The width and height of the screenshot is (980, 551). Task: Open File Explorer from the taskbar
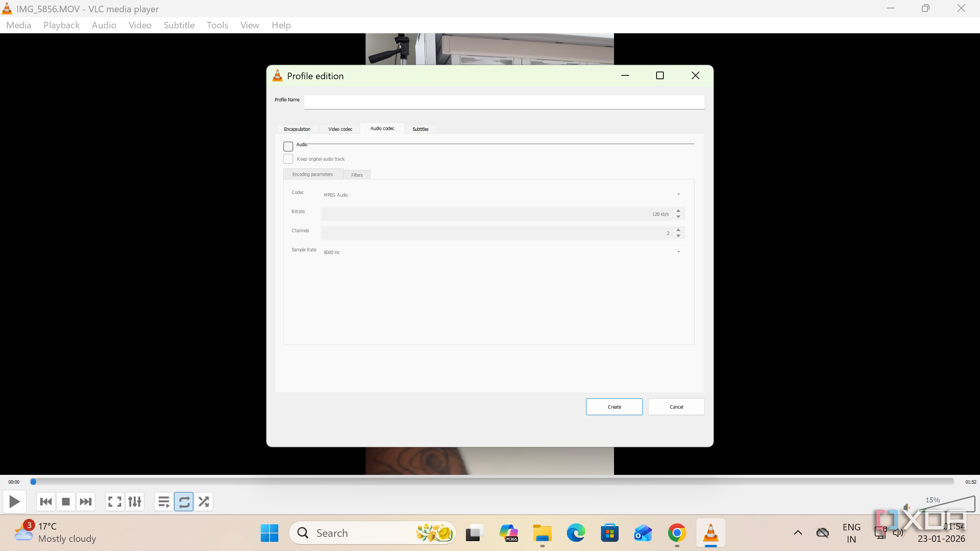542,533
